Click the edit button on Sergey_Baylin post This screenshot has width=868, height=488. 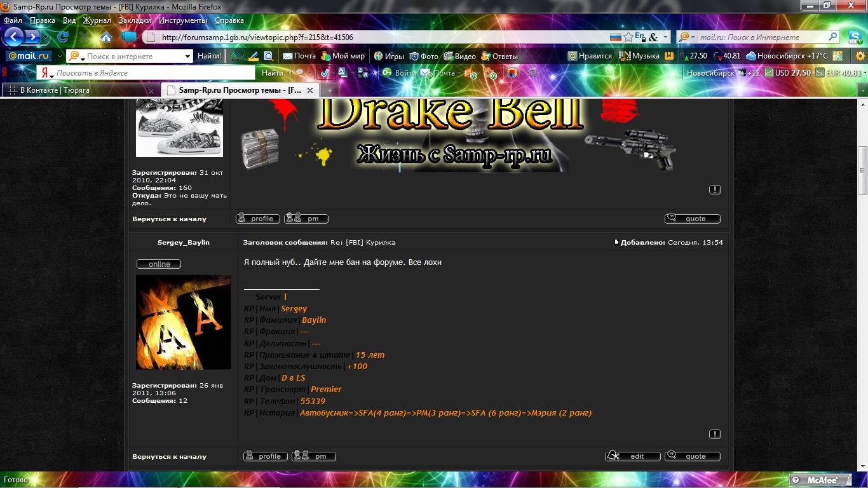click(632, 456)
